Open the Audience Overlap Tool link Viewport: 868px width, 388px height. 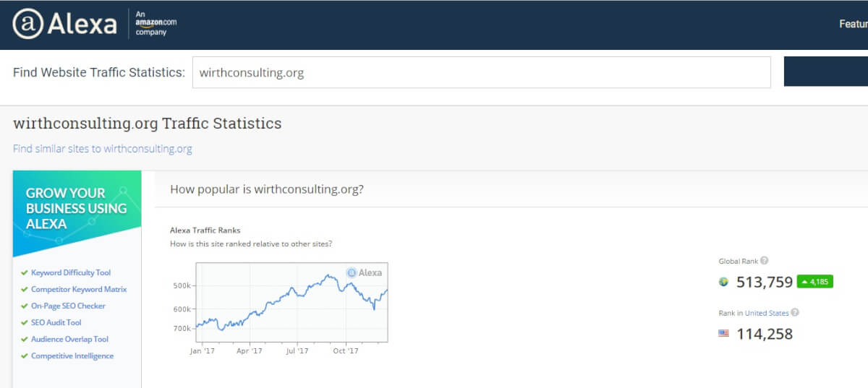coord(69,339)
